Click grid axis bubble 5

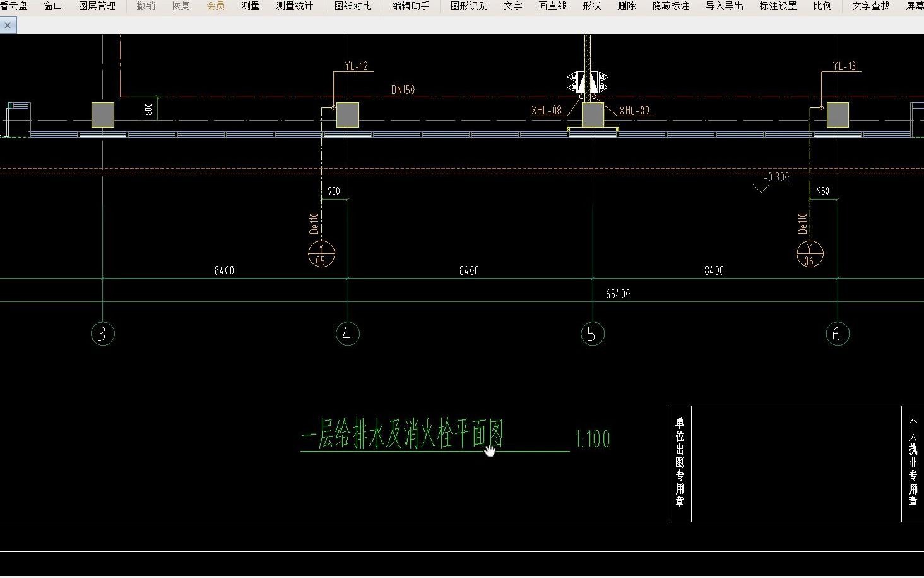[x=593, y=334]
